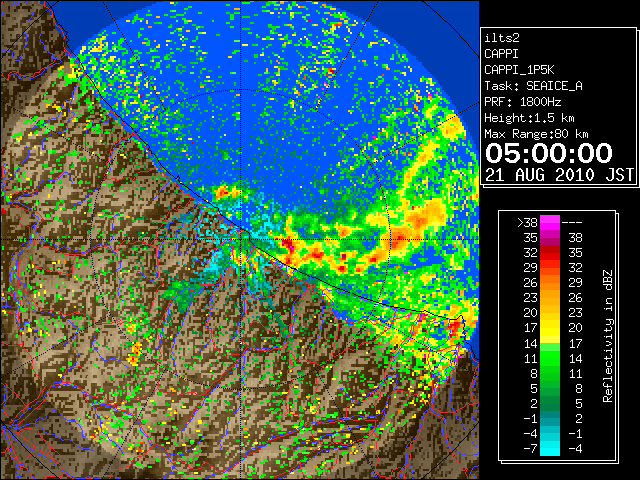This screenshot has height=480, width=640.
Task: Select the green 8 dBZ legend swatch
Action: [550, 373]
